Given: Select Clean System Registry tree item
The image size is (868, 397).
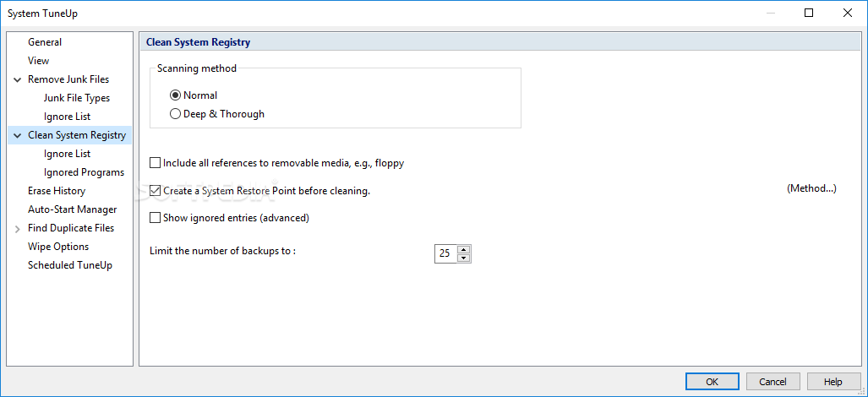Looking at the screenshot, I should [77, 135].
